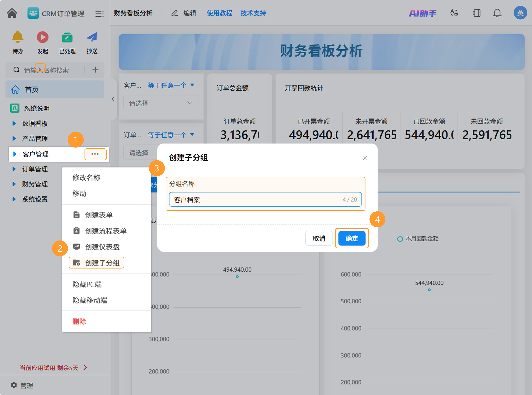Choose 创建流程表单 from context menu

tap(100, 231)
